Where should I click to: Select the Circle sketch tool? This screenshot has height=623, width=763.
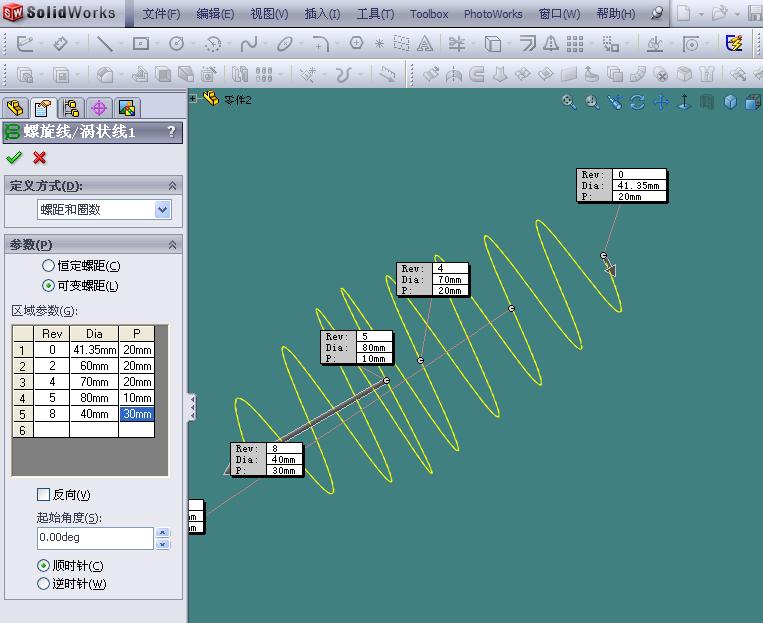tap(176, 44)
